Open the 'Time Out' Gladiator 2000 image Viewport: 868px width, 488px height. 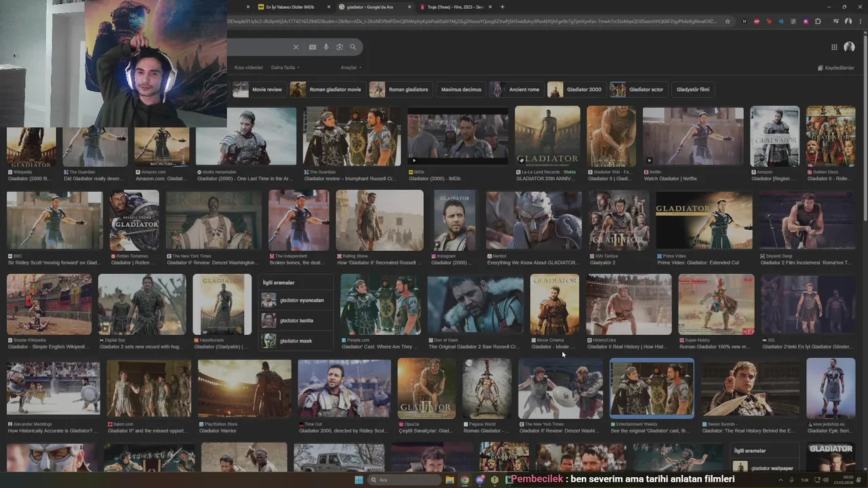[x=344, y=388]
